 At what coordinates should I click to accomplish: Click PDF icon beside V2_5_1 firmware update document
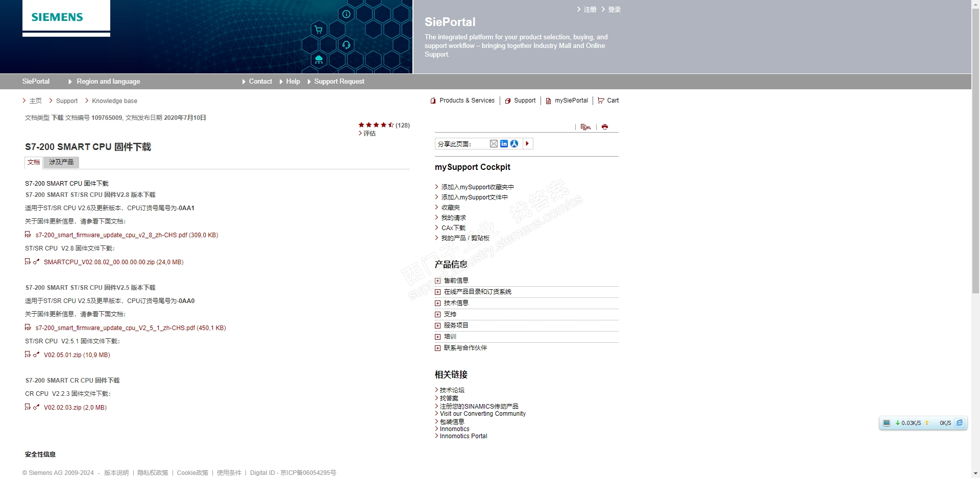28,328
